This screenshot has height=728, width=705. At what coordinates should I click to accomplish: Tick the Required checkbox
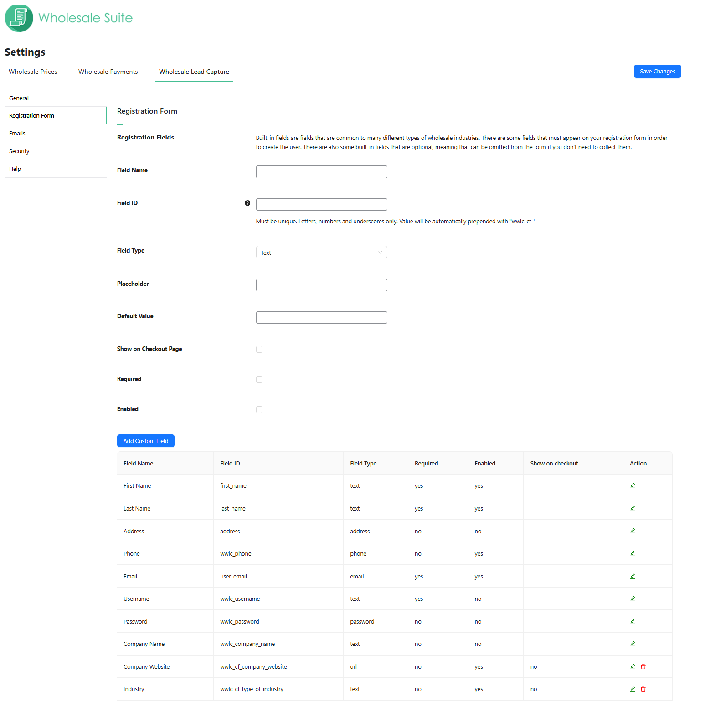pyautogui.click(x=259, y=380)
